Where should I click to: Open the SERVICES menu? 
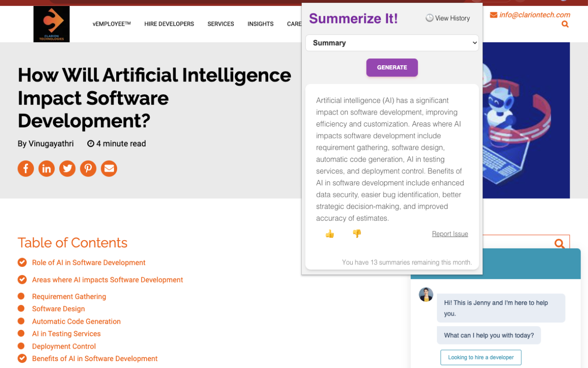tap(220, 24)
